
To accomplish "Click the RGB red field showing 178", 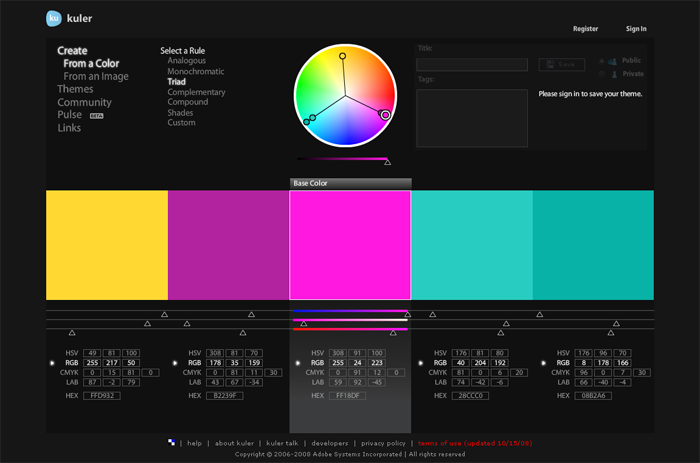I will pos(215,363).
